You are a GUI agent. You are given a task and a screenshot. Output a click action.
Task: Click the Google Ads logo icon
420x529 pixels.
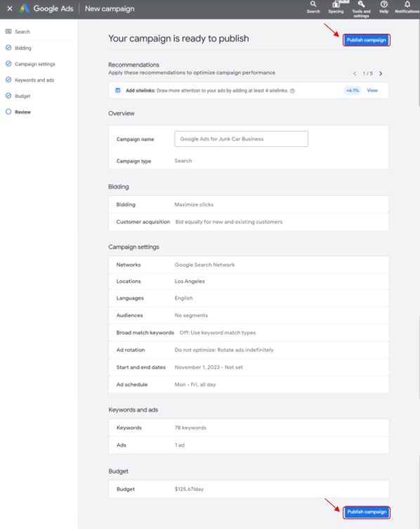tap(25, 8)
